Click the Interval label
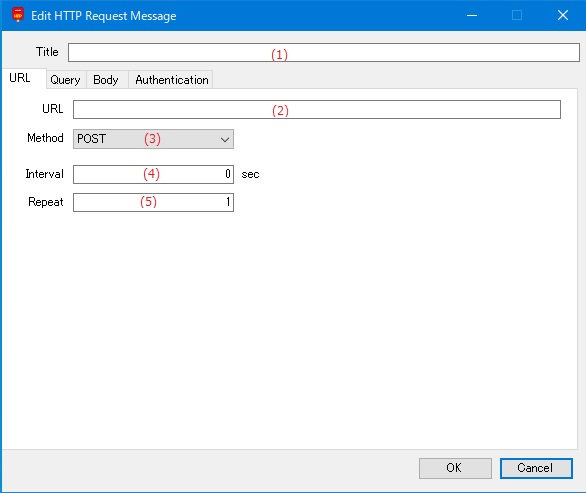Image resolution: width=586 pixels, height=493 pixels. (x=44, y=174)
